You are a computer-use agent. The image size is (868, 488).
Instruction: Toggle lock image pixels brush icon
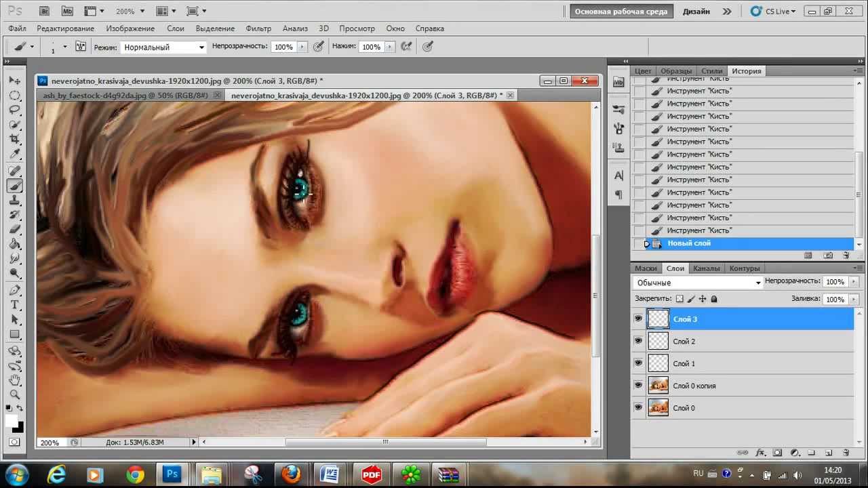tap(692, 299)
